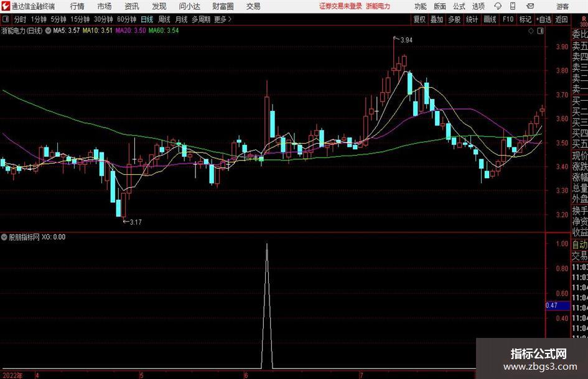
Task: Switch to 5分钟 period
Action: tap(58, 19)
